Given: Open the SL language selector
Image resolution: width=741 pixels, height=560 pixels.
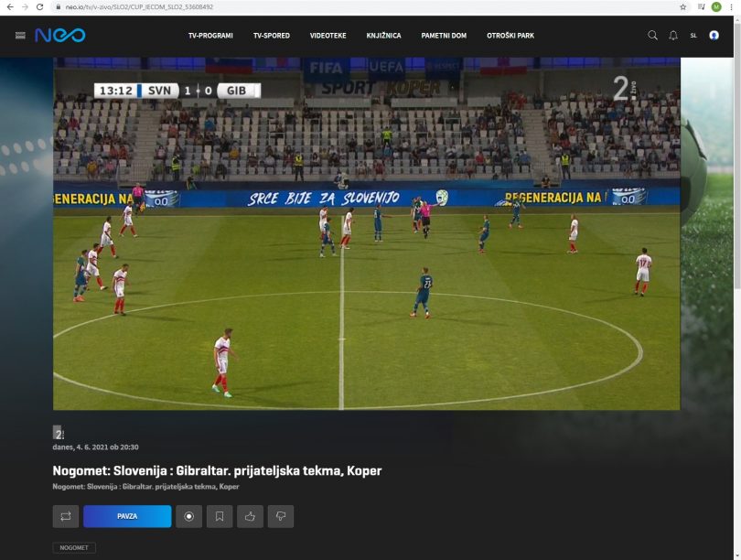Looking at the screenshot, I should pyautogui.click(x=694, y=36).
